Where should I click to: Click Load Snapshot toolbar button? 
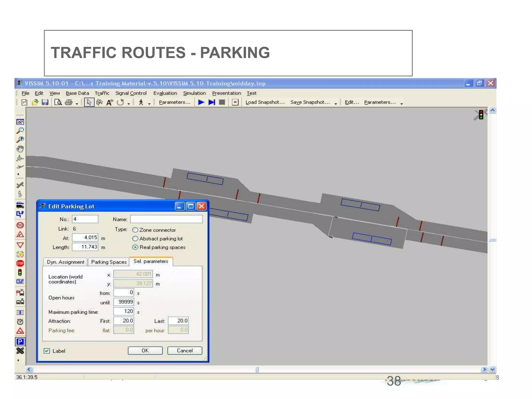[x=265, y=102]
